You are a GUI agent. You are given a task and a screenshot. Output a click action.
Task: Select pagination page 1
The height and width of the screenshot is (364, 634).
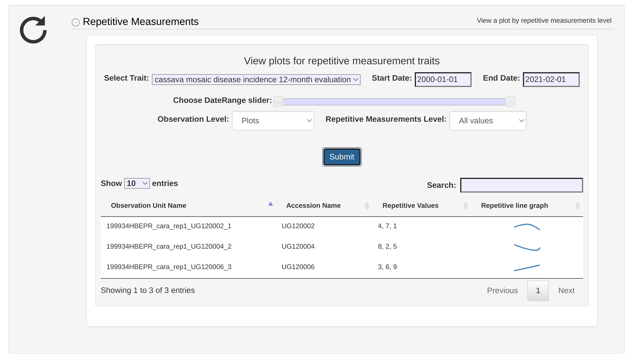(538, 290)
